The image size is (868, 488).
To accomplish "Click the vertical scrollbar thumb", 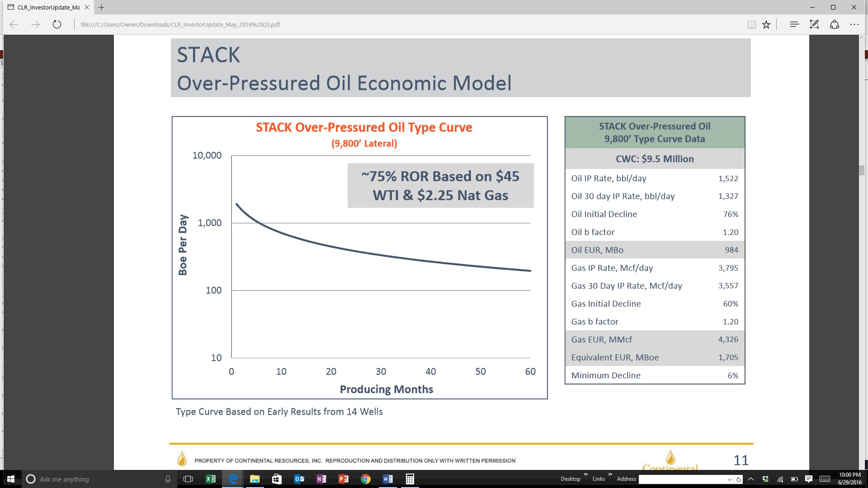I will tap(862, 170).
